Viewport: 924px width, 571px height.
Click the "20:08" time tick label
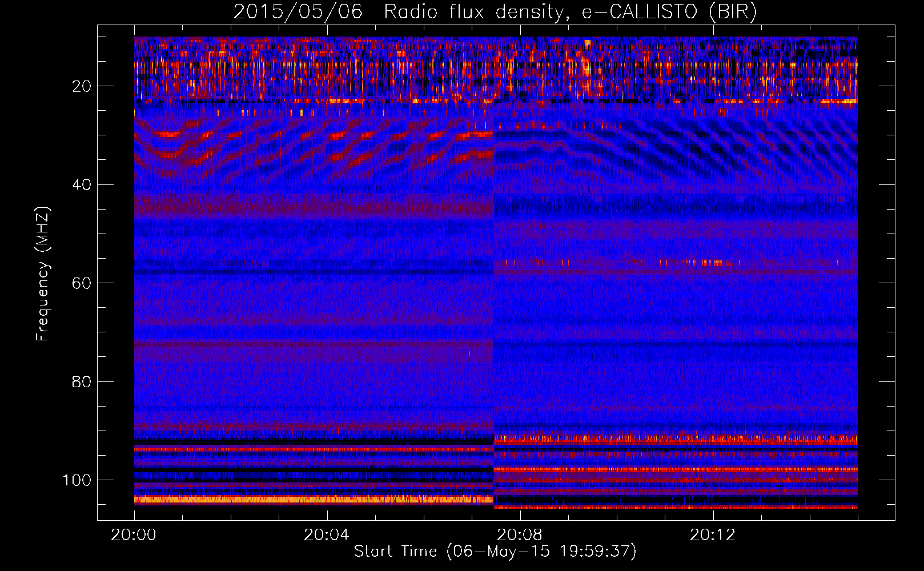(520, 535)
